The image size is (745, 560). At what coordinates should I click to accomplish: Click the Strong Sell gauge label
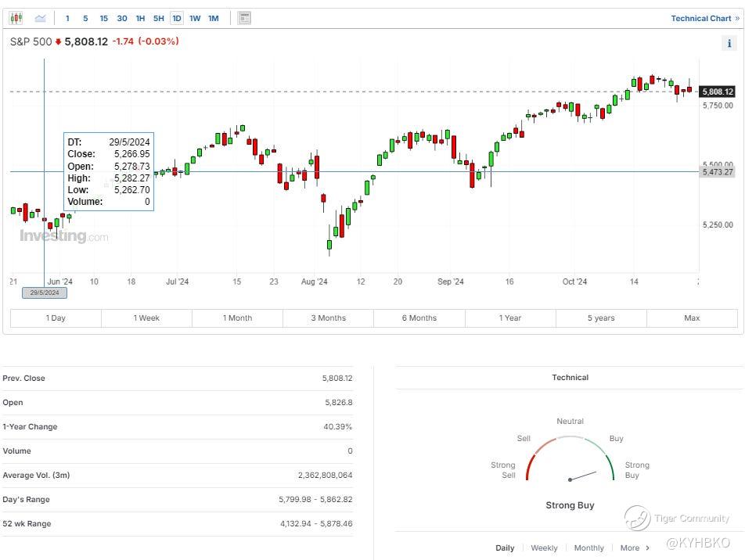503,470
